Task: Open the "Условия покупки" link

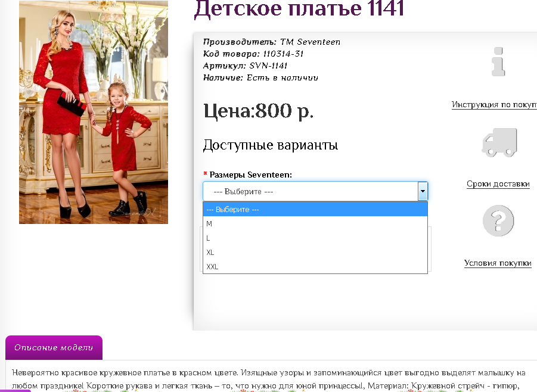Action: [x=498, y=263]
